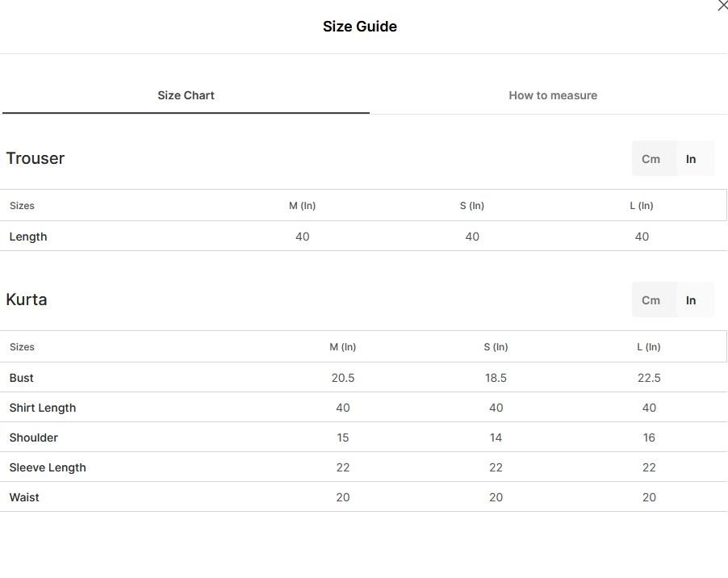Click the Kurta section heading

click(27, 299)
